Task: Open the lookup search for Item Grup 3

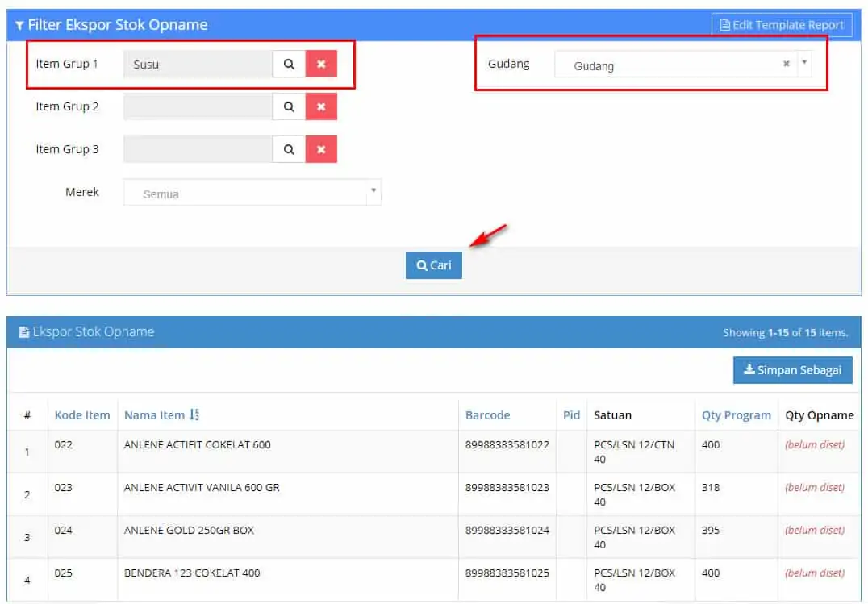Action: tap(289, 149)
